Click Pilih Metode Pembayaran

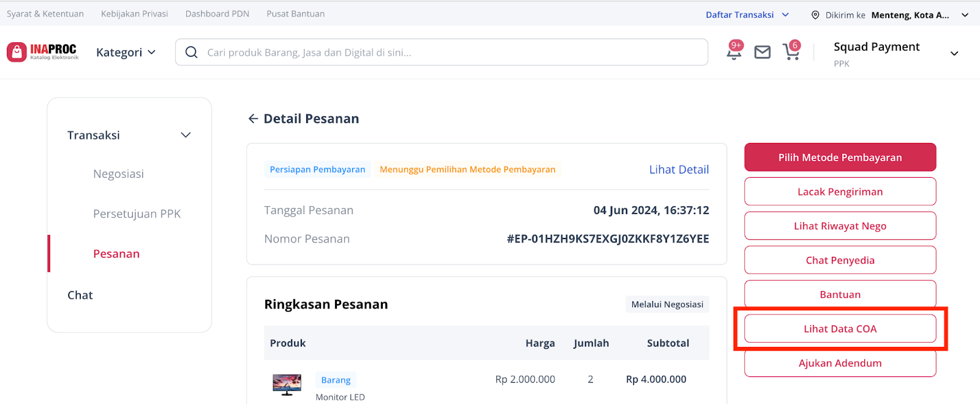click(x=840, y=157)
